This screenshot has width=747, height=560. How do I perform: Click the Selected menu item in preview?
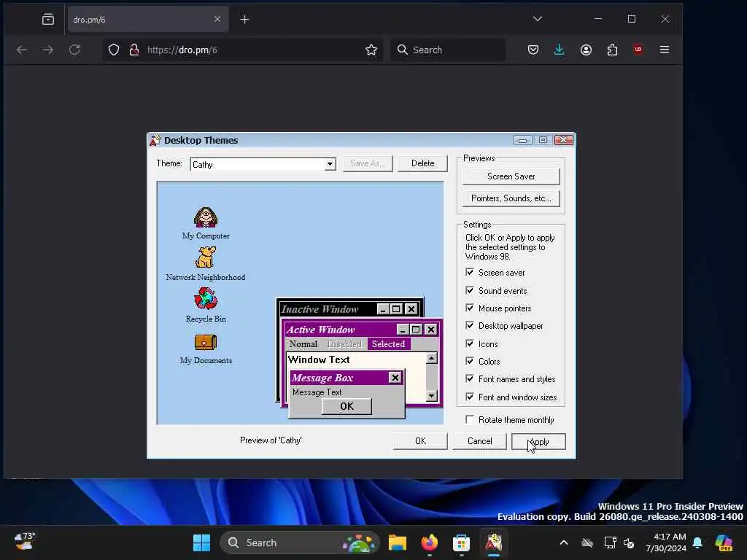point(388,344)
